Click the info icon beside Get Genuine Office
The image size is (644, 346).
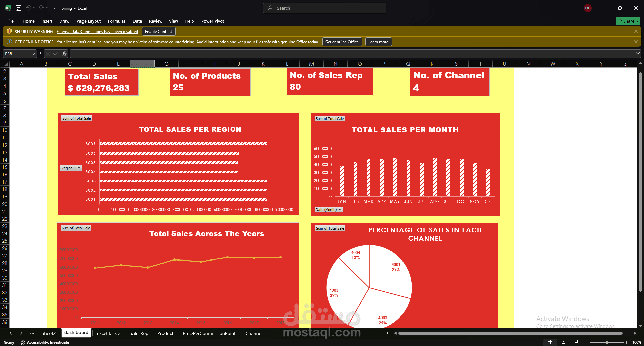tap(9, 42)
